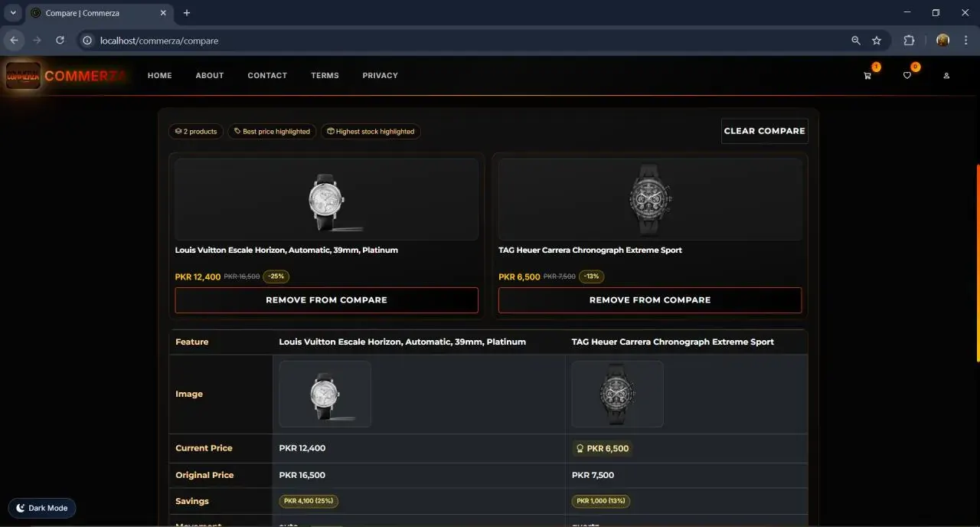Screen dimensions: 980x527
Task: Click PKR 12,400 price on card
Action: pos(198,277)
